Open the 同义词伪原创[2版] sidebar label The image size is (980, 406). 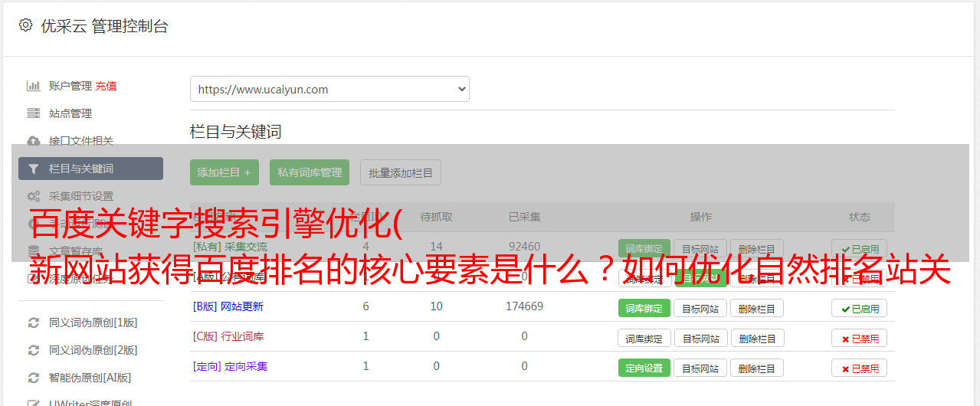[93, 350]
